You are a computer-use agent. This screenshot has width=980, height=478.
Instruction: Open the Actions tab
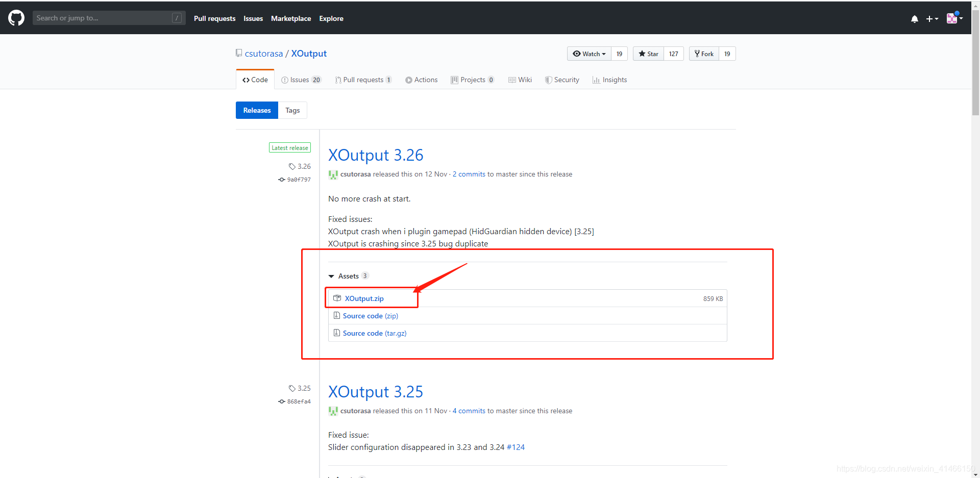click(422, 80)
